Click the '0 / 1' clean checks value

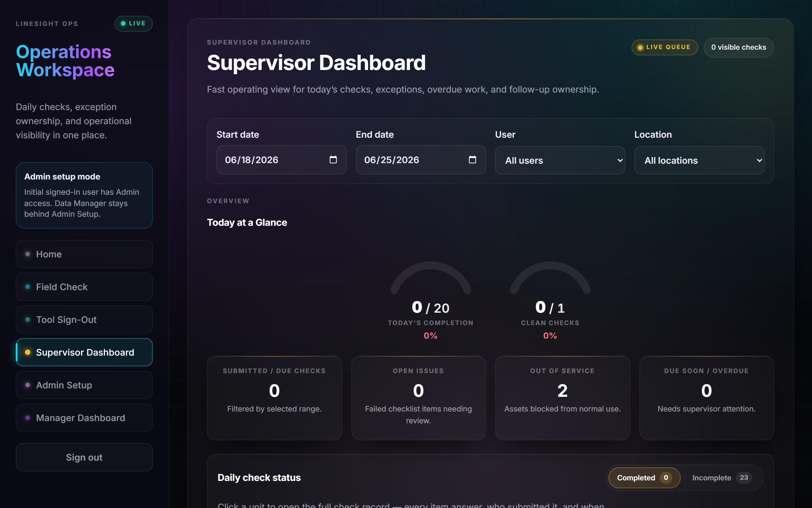pos(550,307)
